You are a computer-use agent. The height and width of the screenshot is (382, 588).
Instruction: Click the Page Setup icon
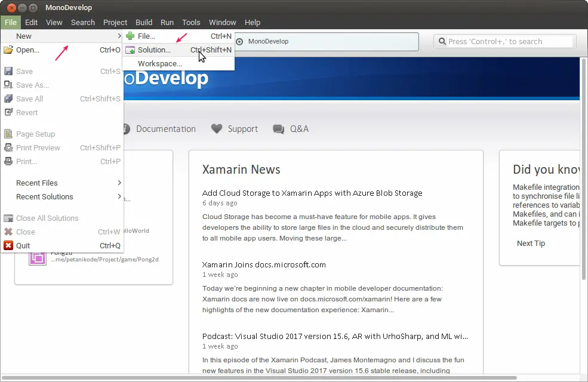[x=10, y=134]
